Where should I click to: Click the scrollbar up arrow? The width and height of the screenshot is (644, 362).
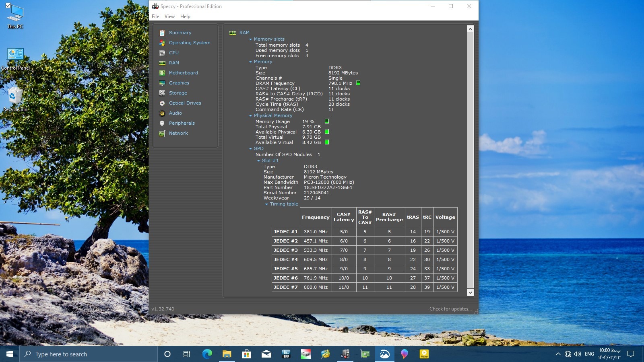tap(470, 29)
